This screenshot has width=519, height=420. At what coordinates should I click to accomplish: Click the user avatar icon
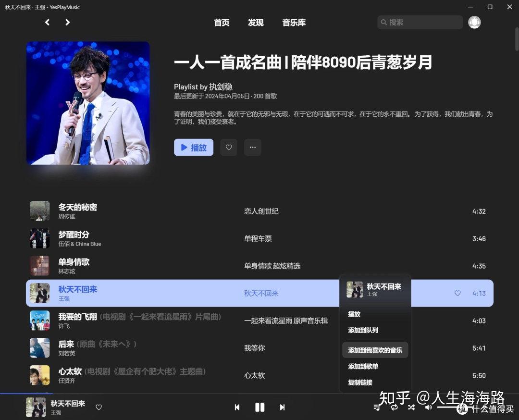click(x=474, y=22)
